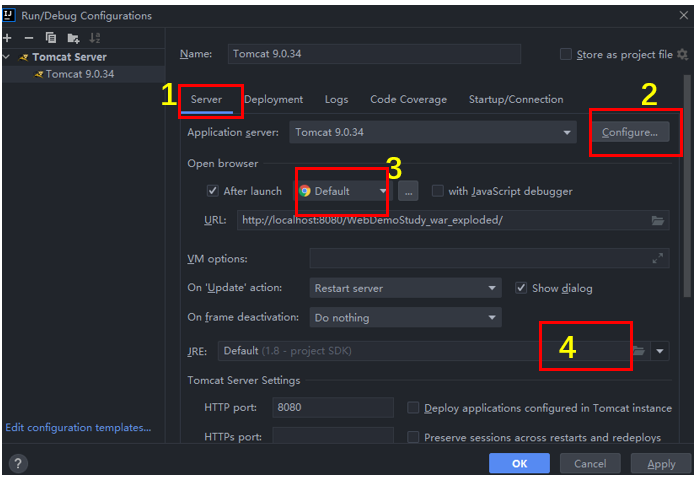
Task: Open Application server dropdown
Action: (x=433, y=132)
